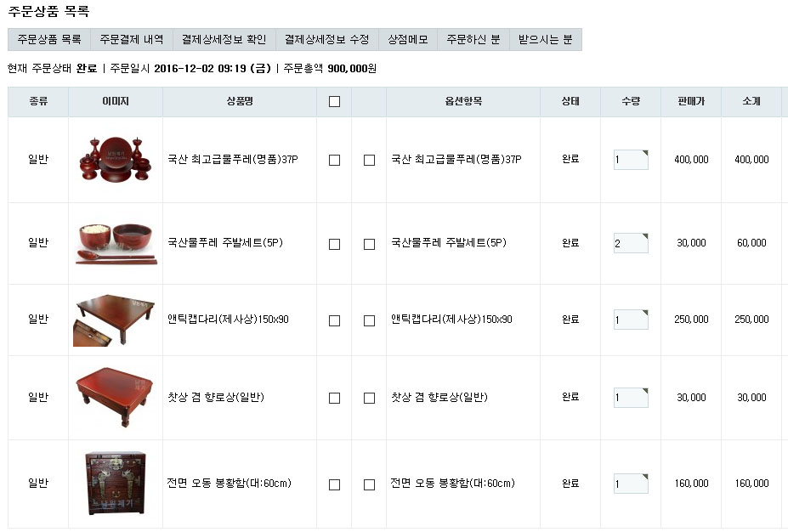Click the 앤틱캡다리 제사상 table image
Image resolution: width=788 pixels, height=532 pixels.
click(115, 320)
